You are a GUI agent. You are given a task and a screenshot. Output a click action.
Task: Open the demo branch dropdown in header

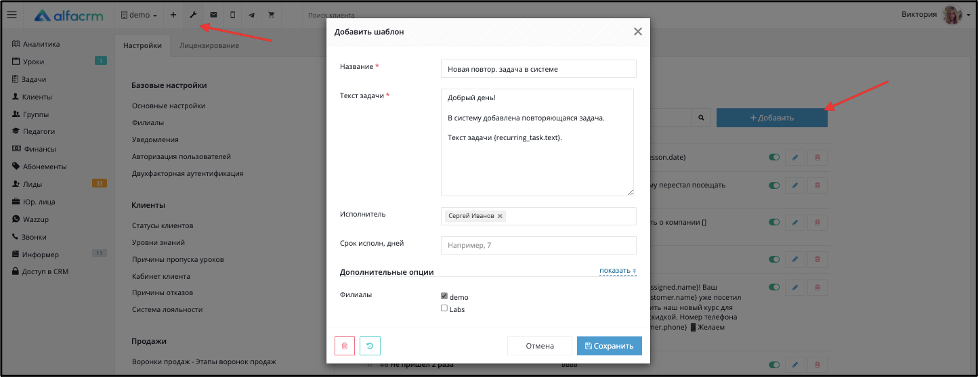(139, 15)
